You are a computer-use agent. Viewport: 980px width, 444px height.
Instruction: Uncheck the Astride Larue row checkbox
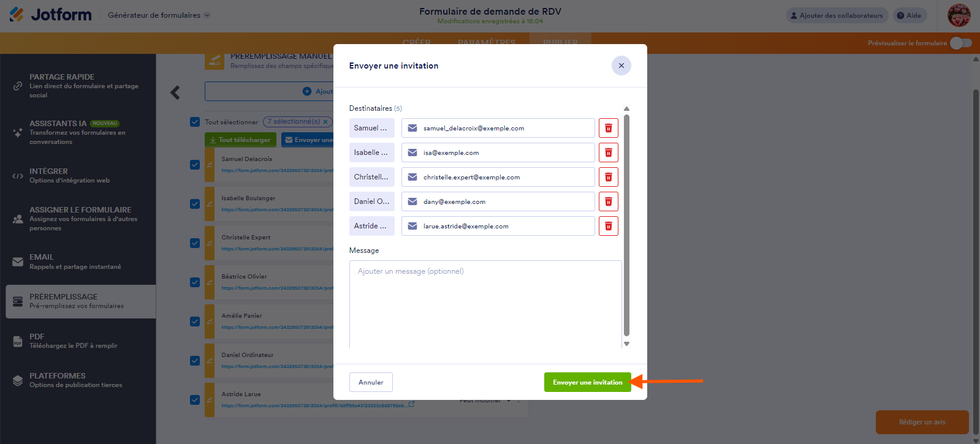coord(195,400)
